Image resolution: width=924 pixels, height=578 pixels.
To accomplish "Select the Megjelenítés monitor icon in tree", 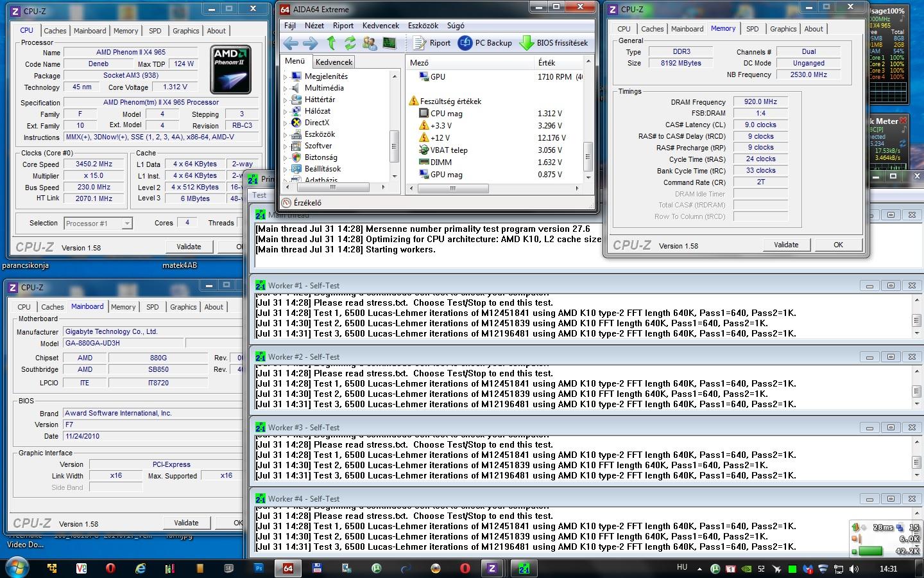I will click(x=296, y=76).
